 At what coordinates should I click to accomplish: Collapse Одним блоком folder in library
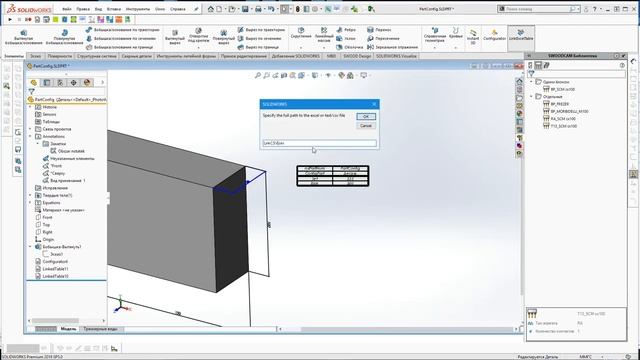[531, 82]
